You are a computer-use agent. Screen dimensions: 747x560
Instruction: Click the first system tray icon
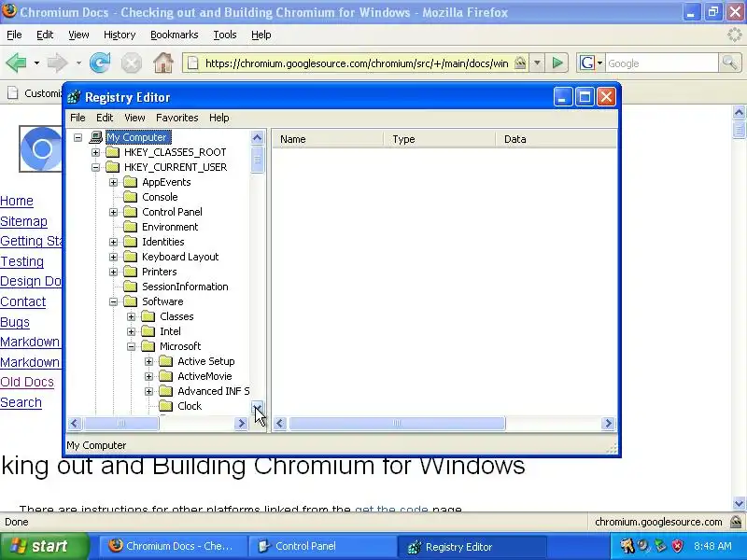(627, 546)
